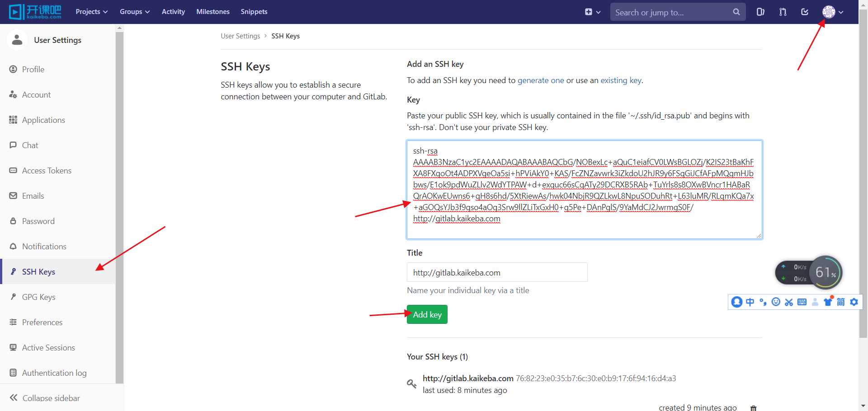The image size is (868, 411).
Task: Select the SSH Keys sidebar item
Action: pos(58,271)
